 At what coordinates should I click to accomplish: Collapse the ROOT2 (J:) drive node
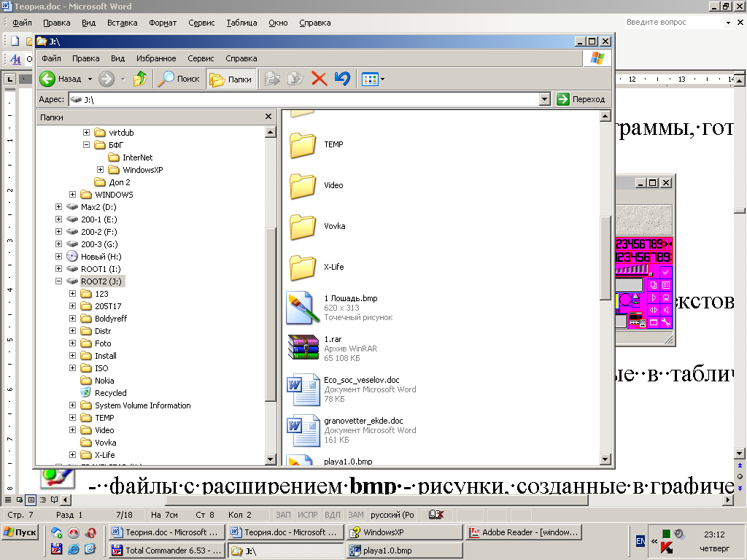[59, 281]
